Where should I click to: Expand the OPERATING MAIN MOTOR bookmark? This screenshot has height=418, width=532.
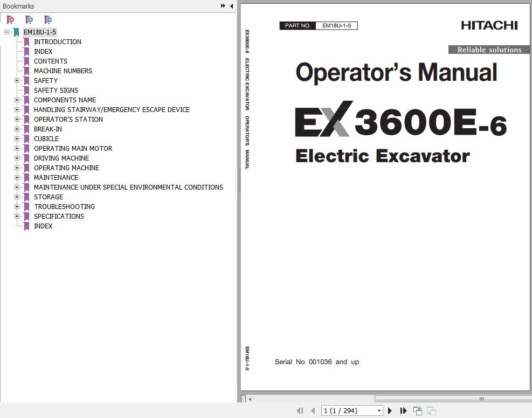(17, 149)
